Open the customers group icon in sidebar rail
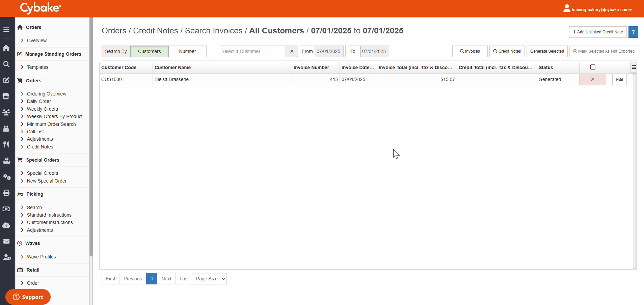Viewport: 644px width, 305px height. coord(6,112)
